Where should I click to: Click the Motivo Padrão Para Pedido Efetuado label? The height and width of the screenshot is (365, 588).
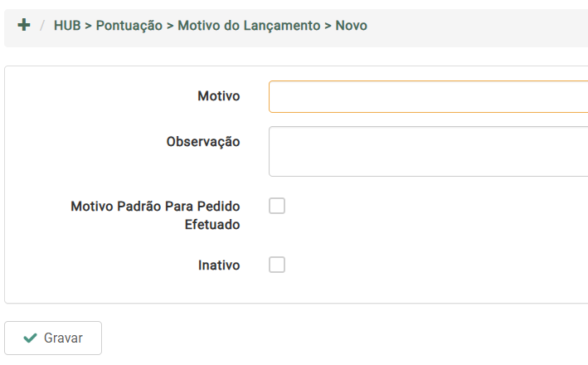(x=156, y=215)
